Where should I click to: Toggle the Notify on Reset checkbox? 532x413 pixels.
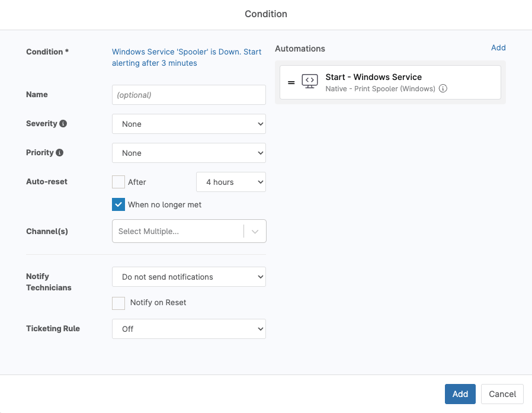pos(118,303)
